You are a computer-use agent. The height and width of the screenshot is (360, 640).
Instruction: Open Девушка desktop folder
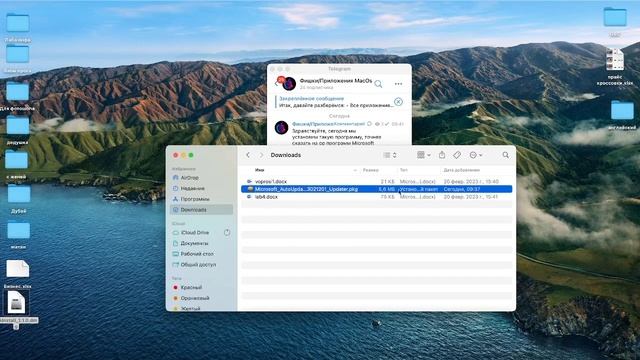coord(18,130)
